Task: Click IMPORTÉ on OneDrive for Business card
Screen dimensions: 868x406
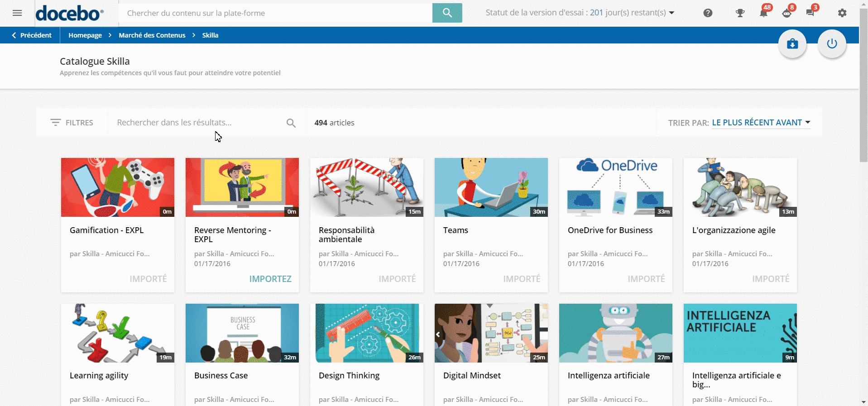Action: (646, 279)
